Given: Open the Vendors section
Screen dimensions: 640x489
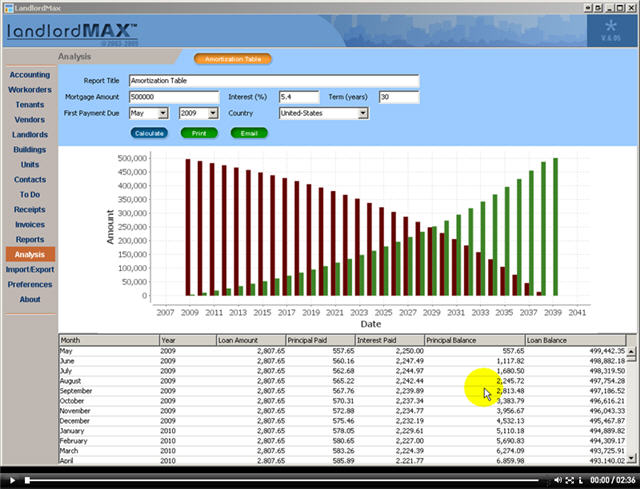Looking at the screenshot, I should point(30,120).
